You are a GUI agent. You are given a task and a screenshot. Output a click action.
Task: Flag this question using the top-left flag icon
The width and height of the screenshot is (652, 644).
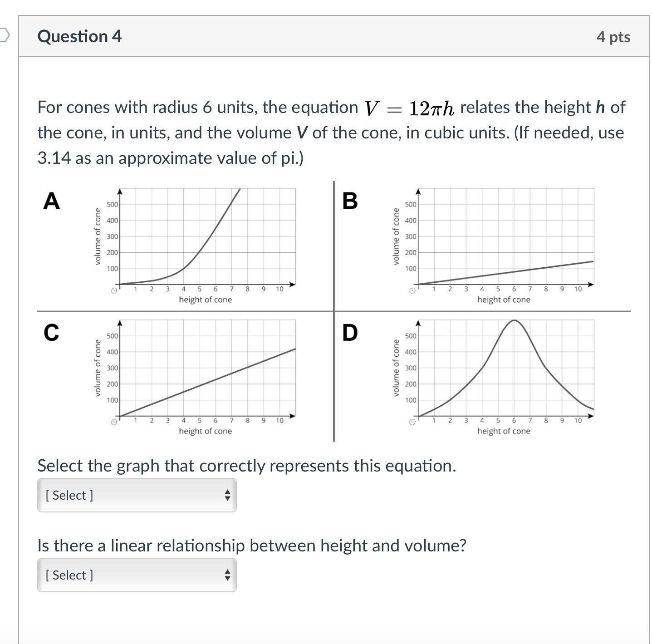[4, 35]
